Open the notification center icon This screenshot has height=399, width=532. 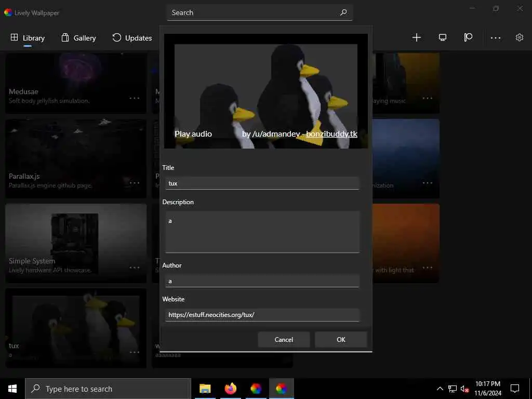pos(515,389)
